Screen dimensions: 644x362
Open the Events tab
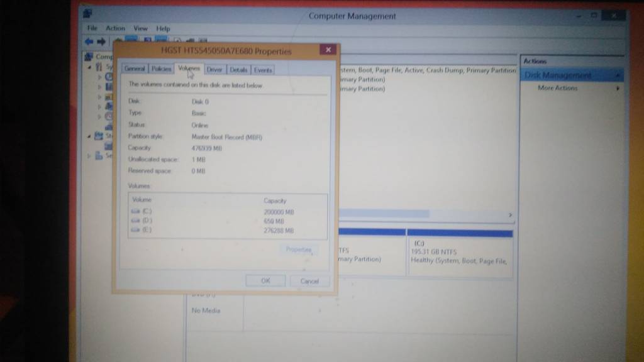tap(263, 70)
